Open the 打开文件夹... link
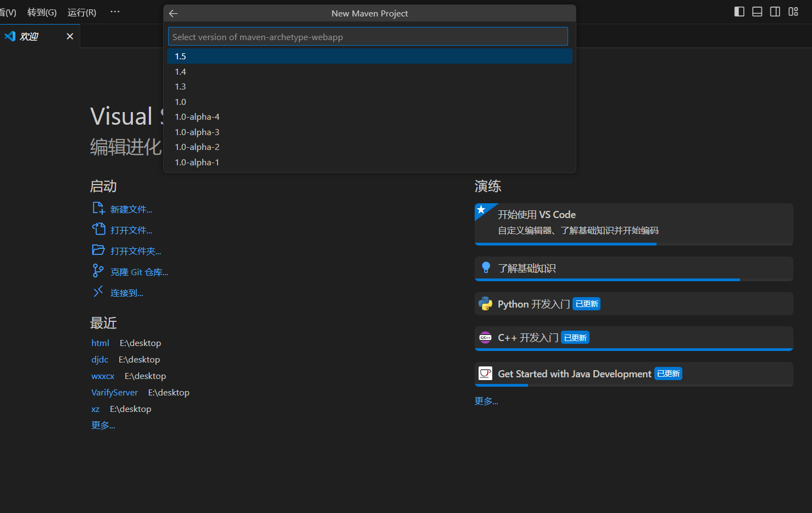812x513 pixels. pos(136,251)
